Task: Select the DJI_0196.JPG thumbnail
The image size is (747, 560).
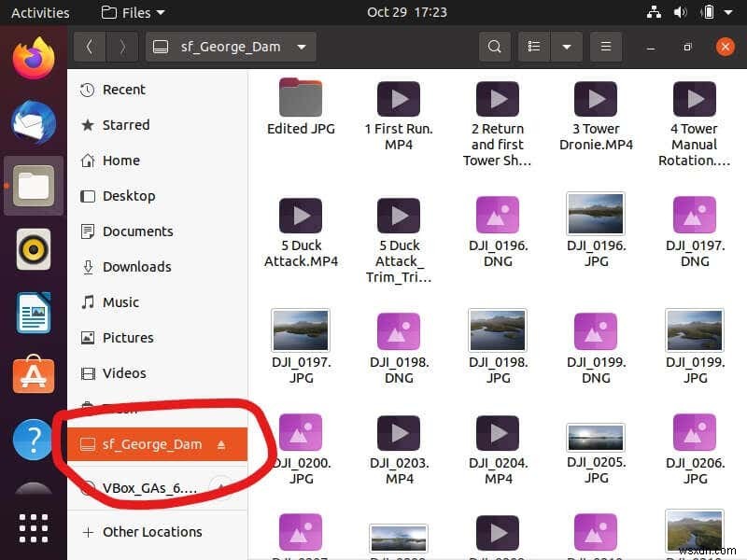Action: [595, 213]
